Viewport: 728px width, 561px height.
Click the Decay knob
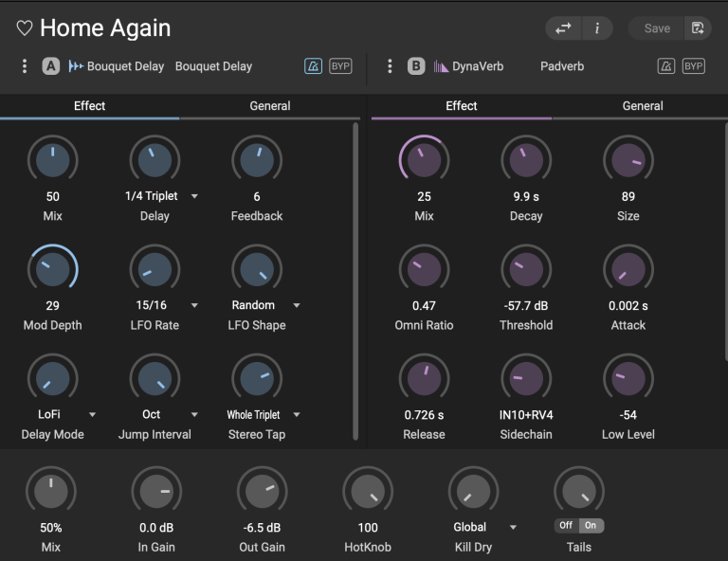[x=526, y=160]
